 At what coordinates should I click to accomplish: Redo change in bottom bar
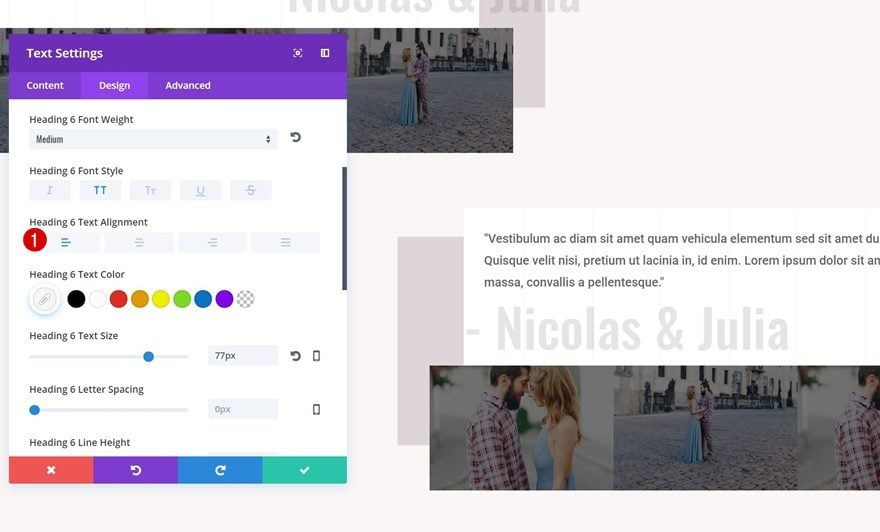click(x=220, y=470)
